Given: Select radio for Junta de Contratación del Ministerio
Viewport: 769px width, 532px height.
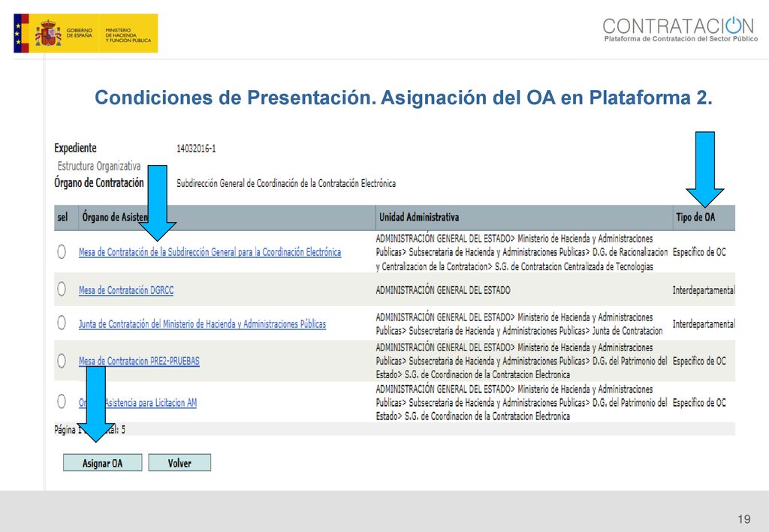Looking at the screenshot, I should (x=62, y=323).
